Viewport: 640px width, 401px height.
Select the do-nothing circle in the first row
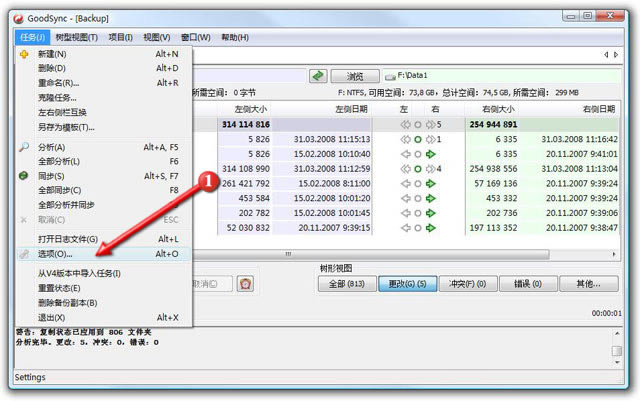(418, 125)
